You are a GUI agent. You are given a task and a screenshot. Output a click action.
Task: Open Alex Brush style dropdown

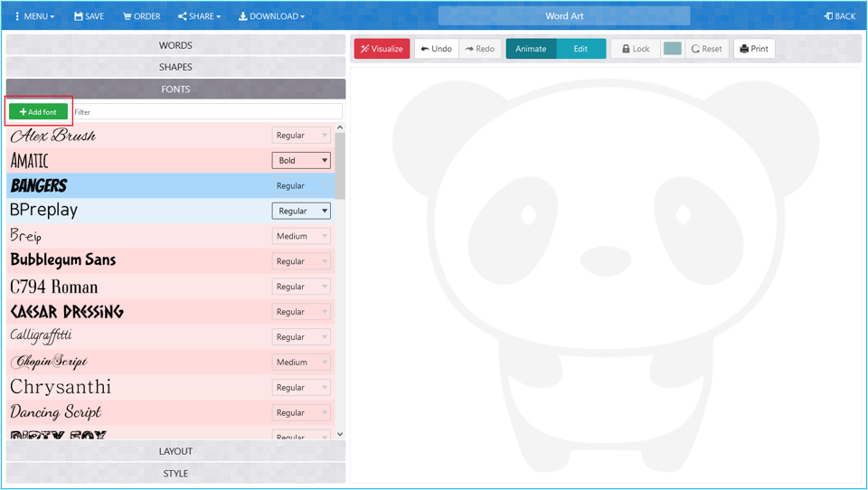301,135
